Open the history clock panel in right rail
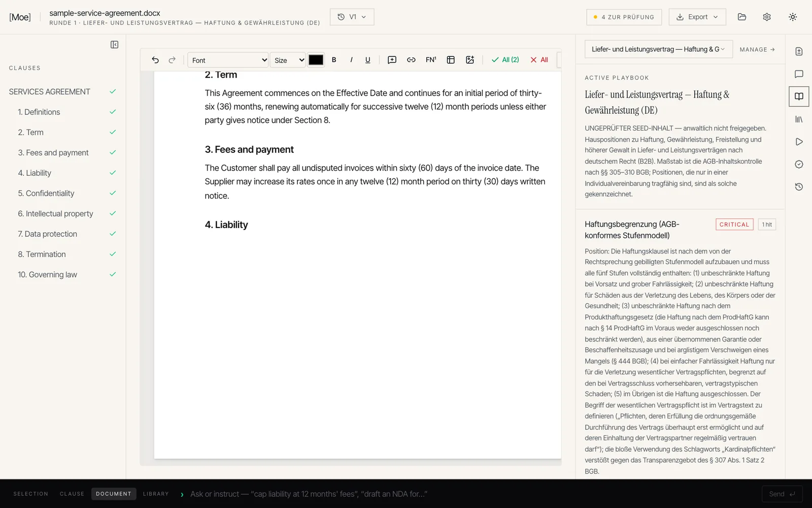 click(x=799, y=187)
